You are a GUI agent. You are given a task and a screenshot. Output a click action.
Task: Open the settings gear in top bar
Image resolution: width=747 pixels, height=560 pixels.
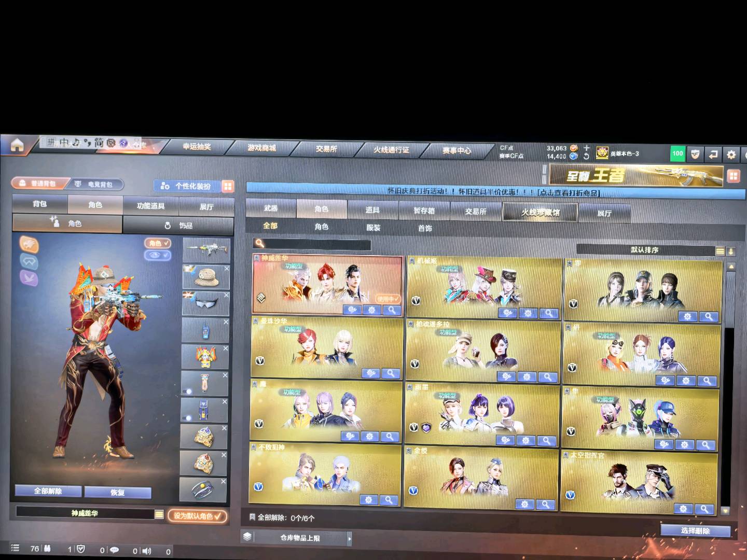click(x=731, y=155)
